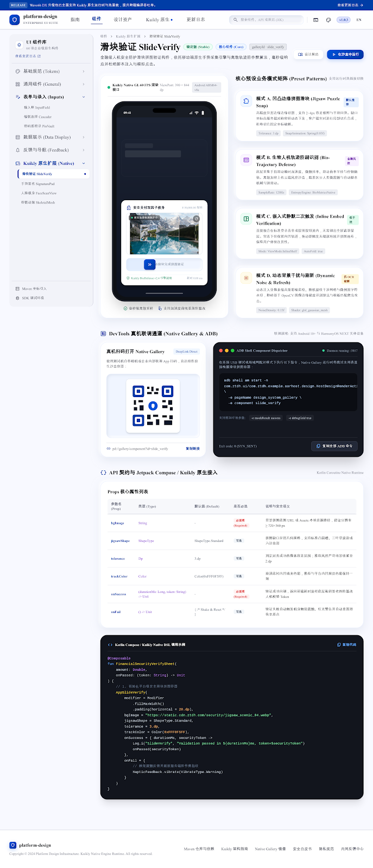Select 人脸核身 FaceScanView in the sidebar

click(39, 193)
